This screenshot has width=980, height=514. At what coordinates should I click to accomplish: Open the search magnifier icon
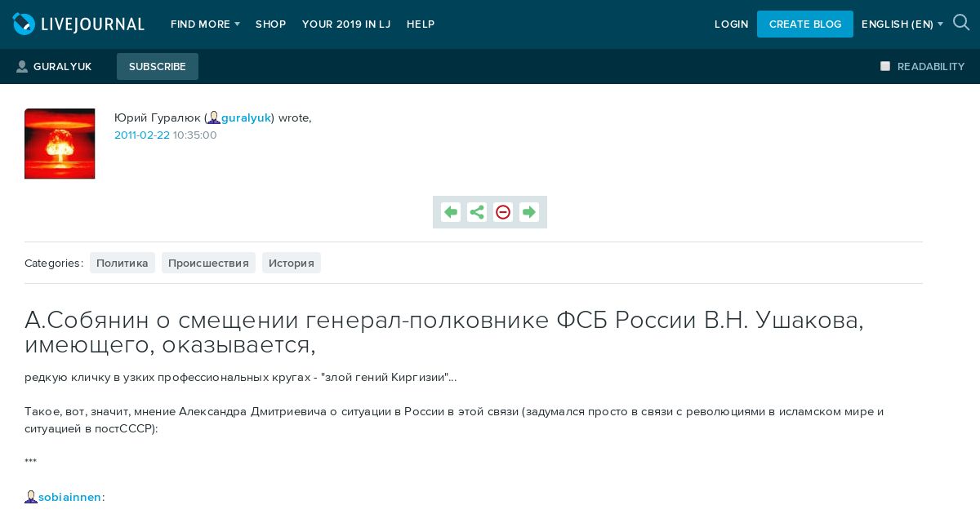[961, 23]
